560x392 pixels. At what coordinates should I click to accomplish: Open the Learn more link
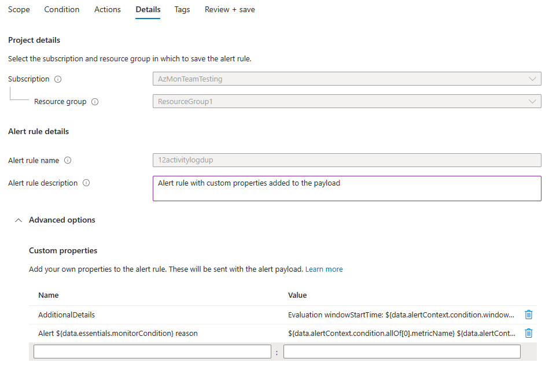click(x=324, y=269)
